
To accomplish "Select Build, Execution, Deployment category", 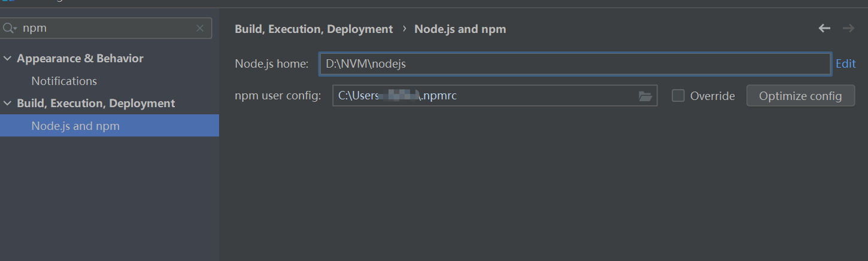I will pos(96,104).
